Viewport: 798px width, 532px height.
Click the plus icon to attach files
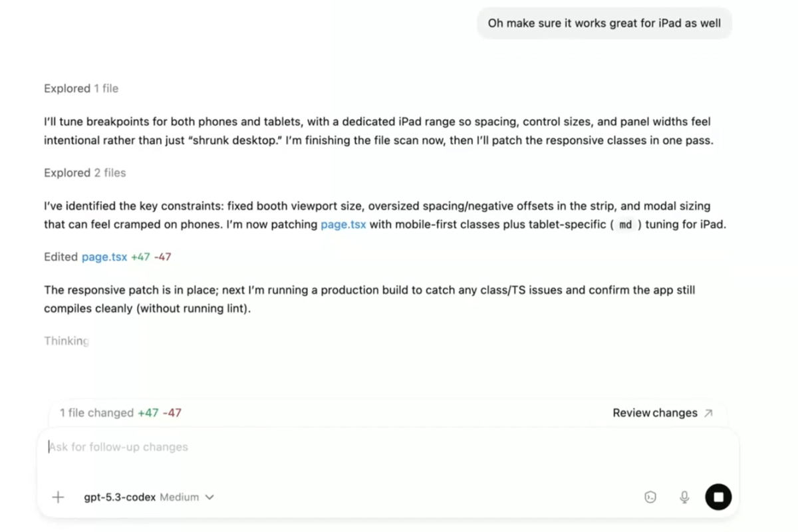click(x=58, y=497)
